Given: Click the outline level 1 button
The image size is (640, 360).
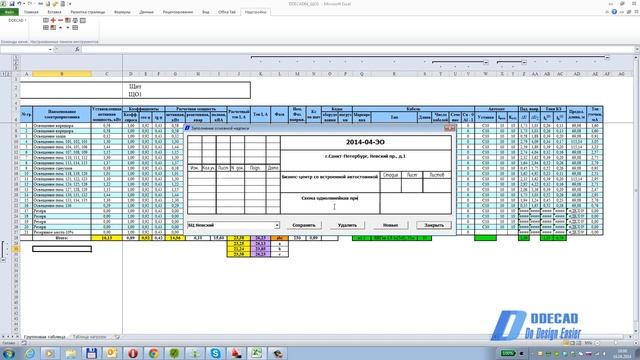Looking at the screenshot, I should pyautogui.click(x=3, y=74).
